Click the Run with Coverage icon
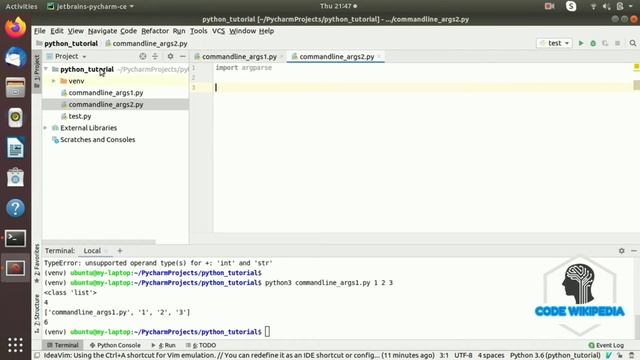 click(605, 43)
